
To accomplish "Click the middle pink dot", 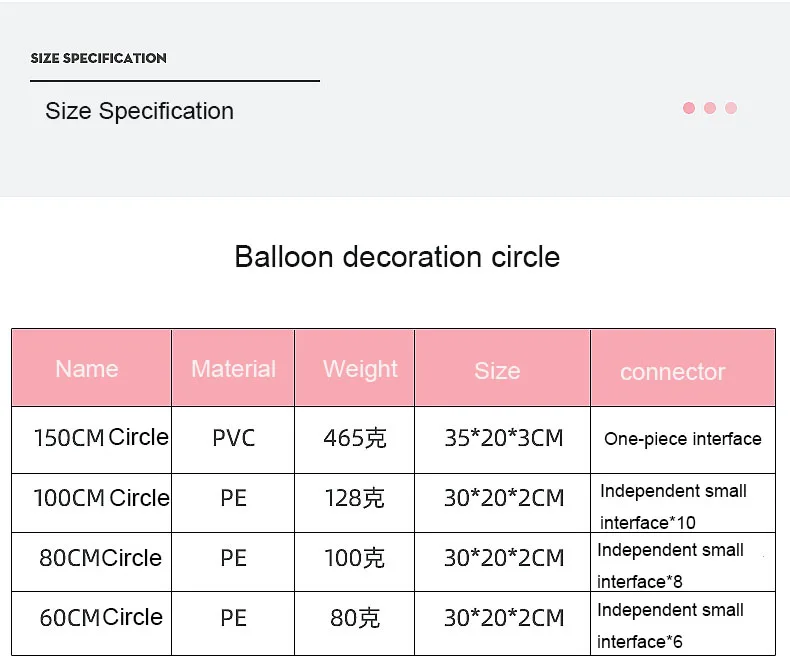I will (710, 108).
